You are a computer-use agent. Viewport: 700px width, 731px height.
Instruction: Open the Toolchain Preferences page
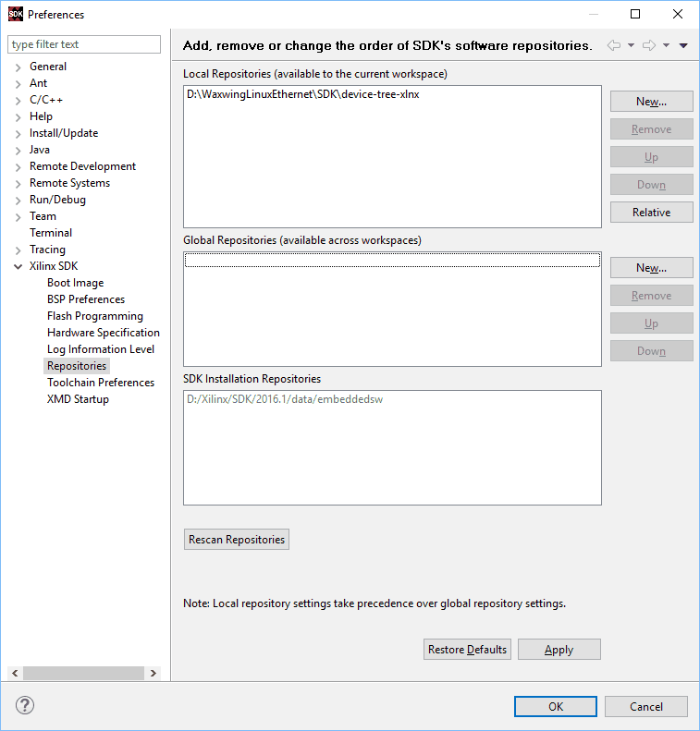[100, 383]
